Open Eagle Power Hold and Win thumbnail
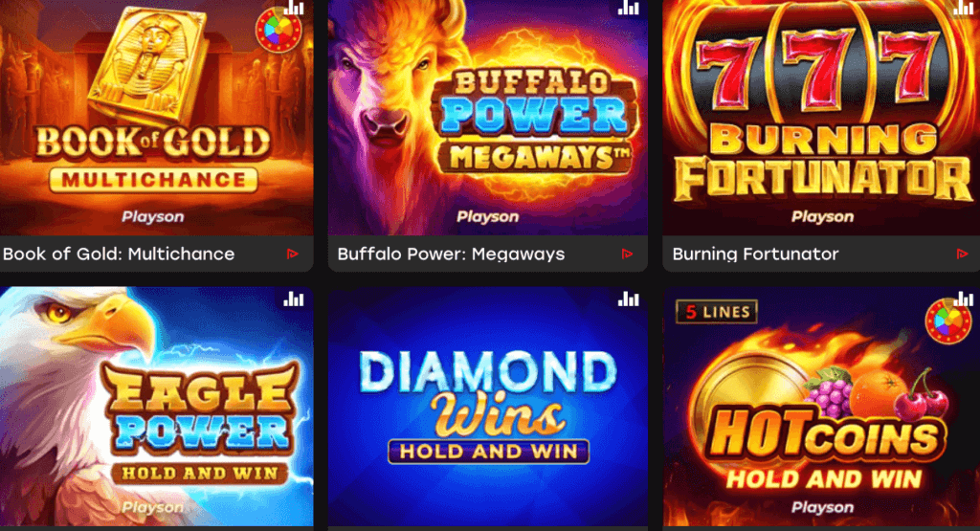This screenshot has height=531, width=980. coord(156,407)
